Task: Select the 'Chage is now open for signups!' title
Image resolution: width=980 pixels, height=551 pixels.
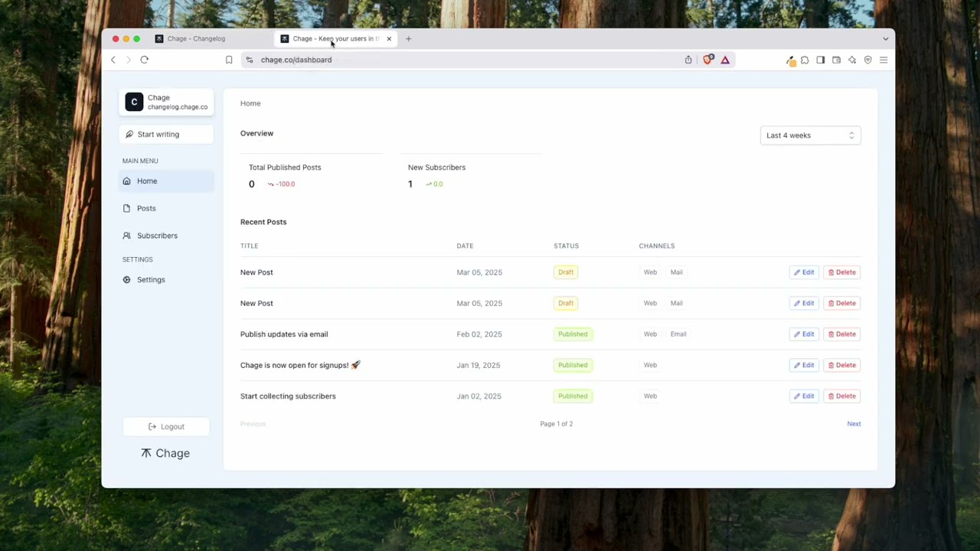Action: 300,365
